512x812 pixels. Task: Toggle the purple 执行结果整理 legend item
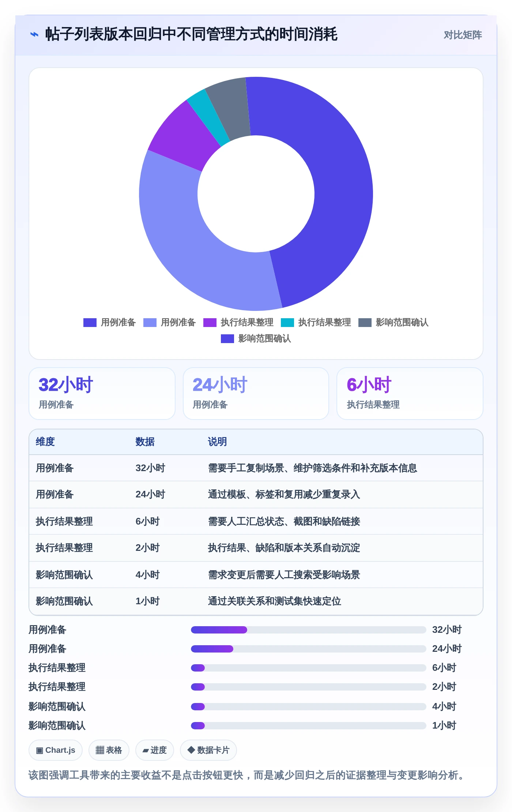238,322
